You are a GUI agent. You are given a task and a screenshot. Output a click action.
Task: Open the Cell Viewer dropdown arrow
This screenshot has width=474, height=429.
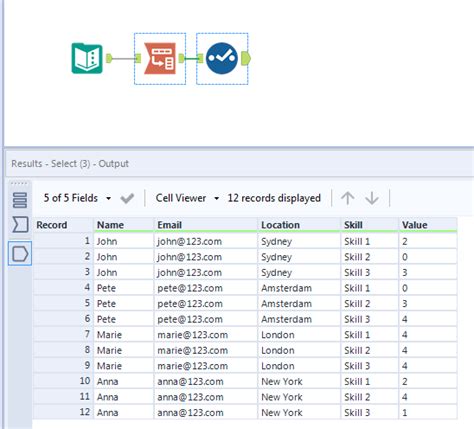point(216,198)
